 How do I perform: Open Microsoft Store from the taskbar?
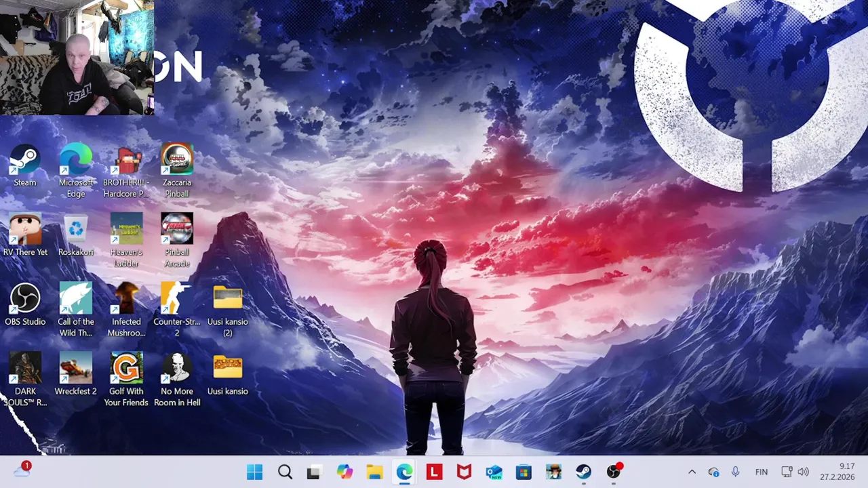[x=524, y=472]
